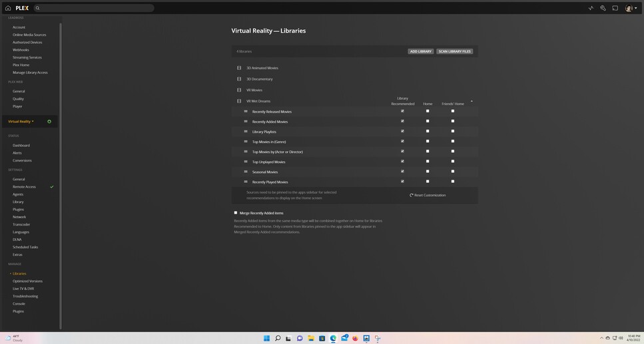The height and width of the screenshot is (344, 644).
Task: Open Transcoder settings
Action: pyautogui.click(x=21, y=224)
